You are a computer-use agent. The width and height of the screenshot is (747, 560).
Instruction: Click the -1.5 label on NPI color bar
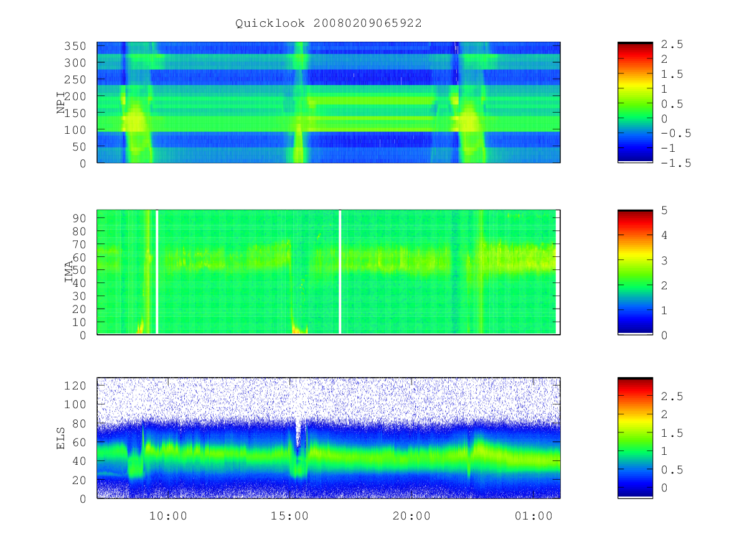click(x=675, y=163)
